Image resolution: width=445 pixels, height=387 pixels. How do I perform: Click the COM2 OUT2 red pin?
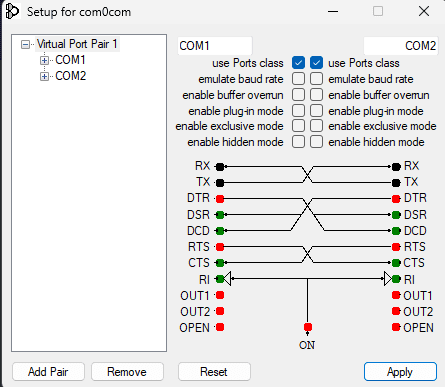click(x=396, y=311)
